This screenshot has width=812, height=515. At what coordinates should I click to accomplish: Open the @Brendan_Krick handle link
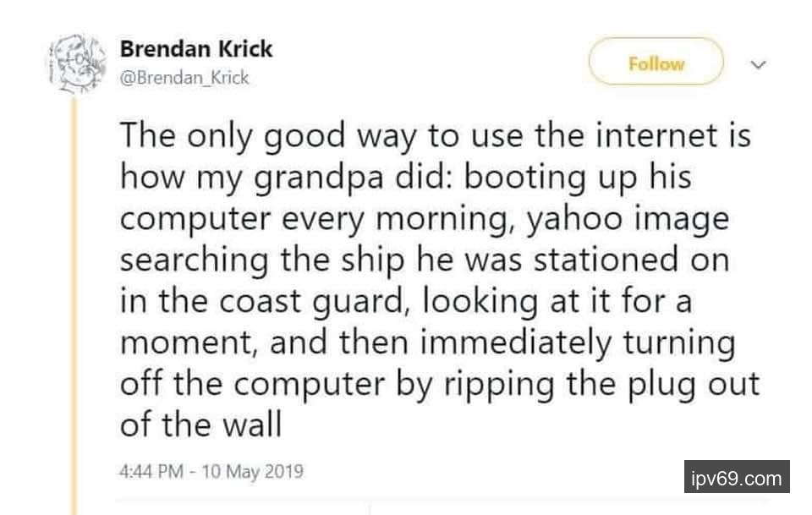click(184, 78)
